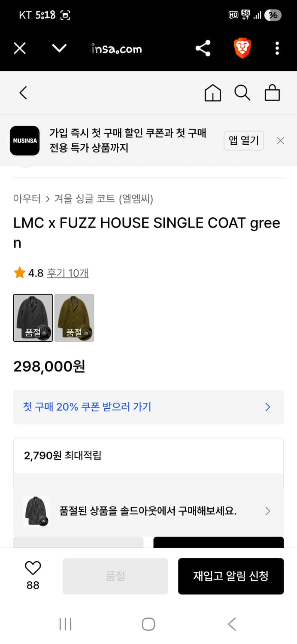Tap 재입고 알림 신청 for restock alert
The height and width of the screenshot is (644, 297).
point(231,576)
